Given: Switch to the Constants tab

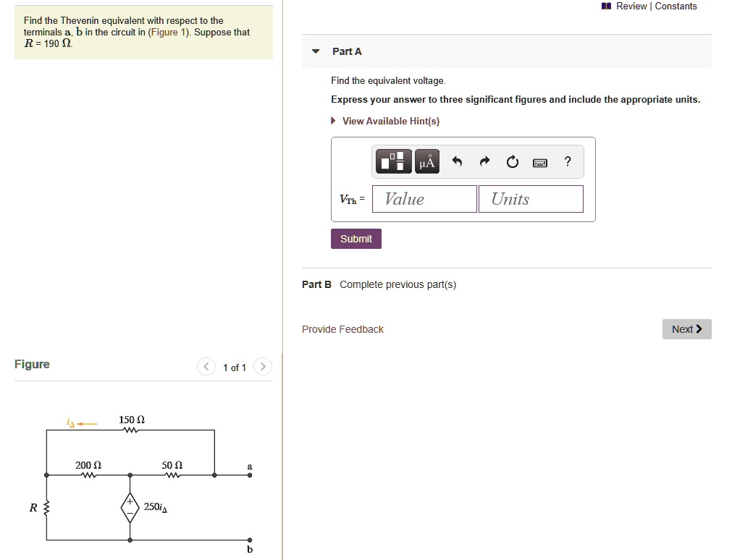Looking at the screenshot, I should pos(676,6).
